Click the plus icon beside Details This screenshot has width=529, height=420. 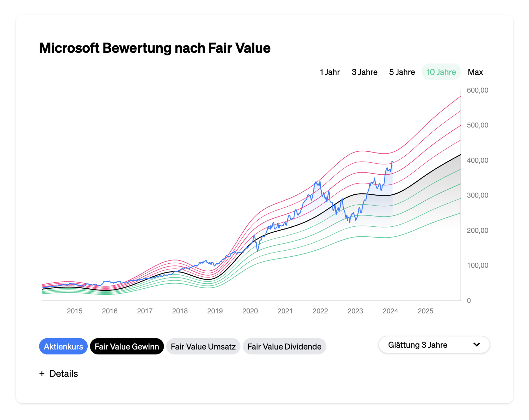[42, 374]
